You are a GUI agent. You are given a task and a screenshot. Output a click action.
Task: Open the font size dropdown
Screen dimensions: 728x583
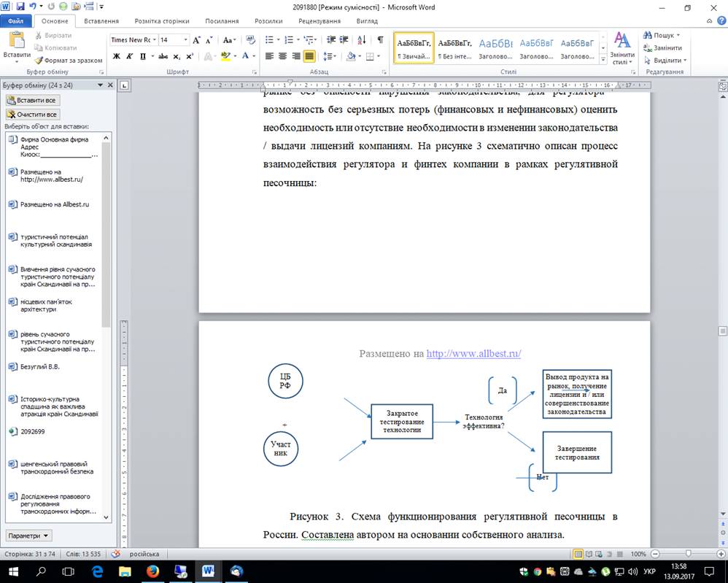(x=185, y=39)
